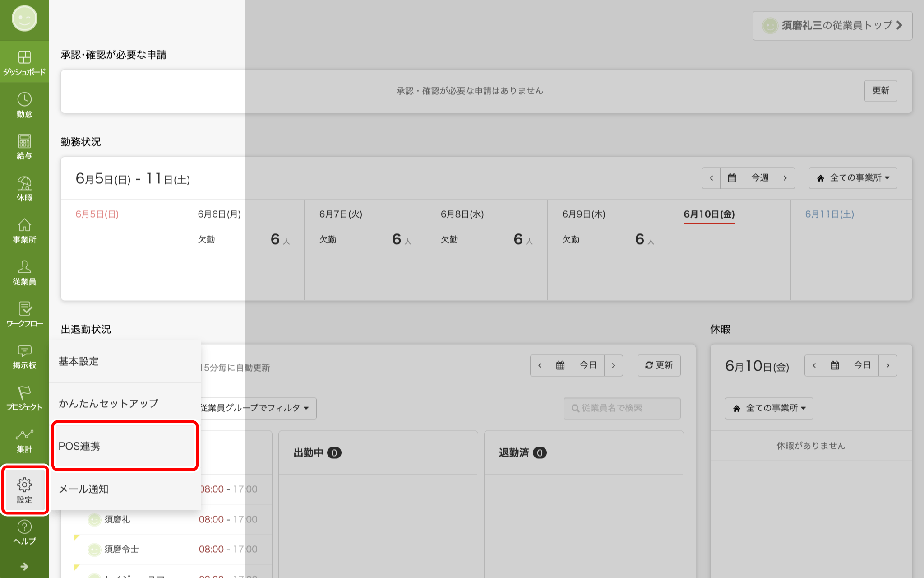Screen dimensions: 924x578
Task: Click employee 須磨令士 in the attendance list
Action: click(x=121, y=549)
